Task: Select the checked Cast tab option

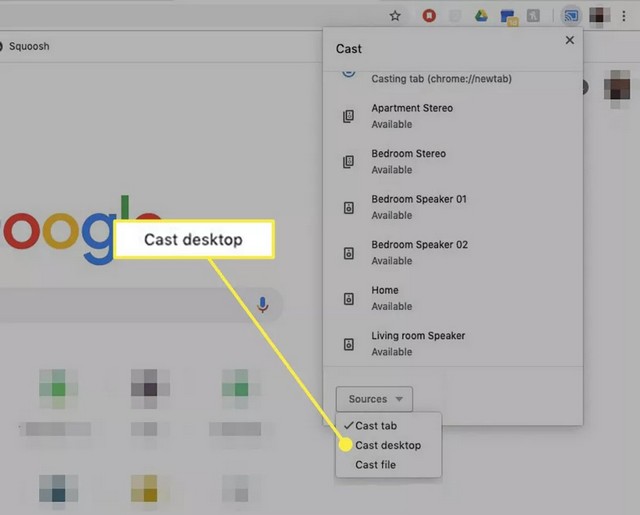Action: point(376,426)
